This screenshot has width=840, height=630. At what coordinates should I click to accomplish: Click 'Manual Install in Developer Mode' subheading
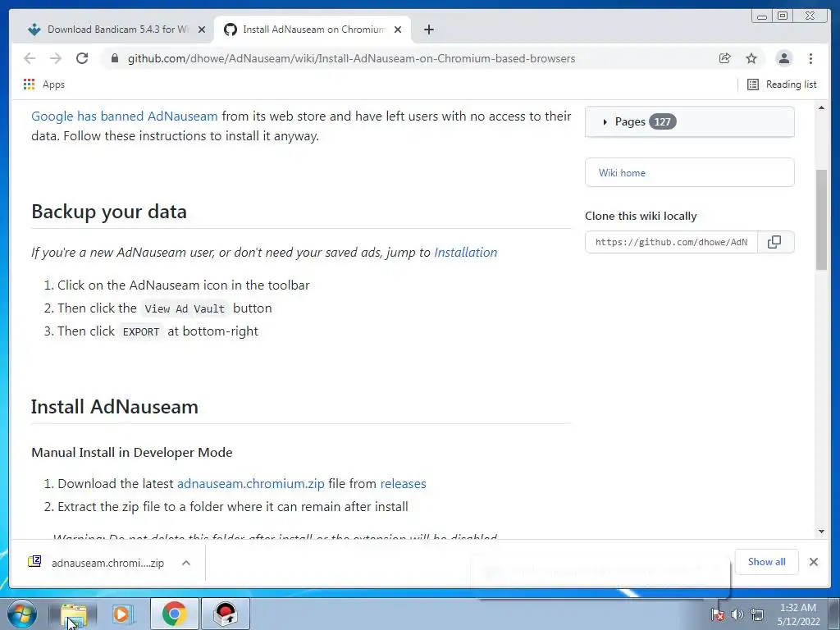click(132, 453)
